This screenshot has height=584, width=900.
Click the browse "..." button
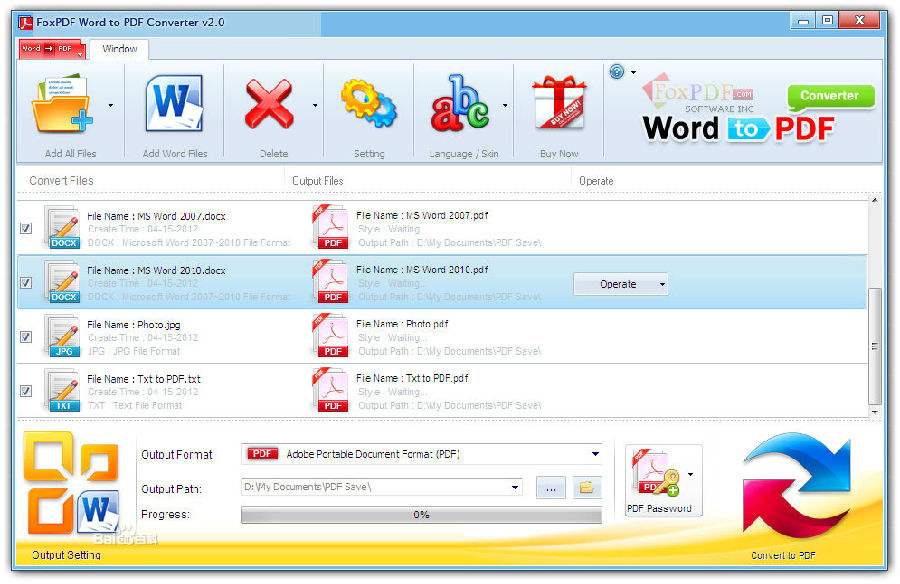[x=550, y=488]
